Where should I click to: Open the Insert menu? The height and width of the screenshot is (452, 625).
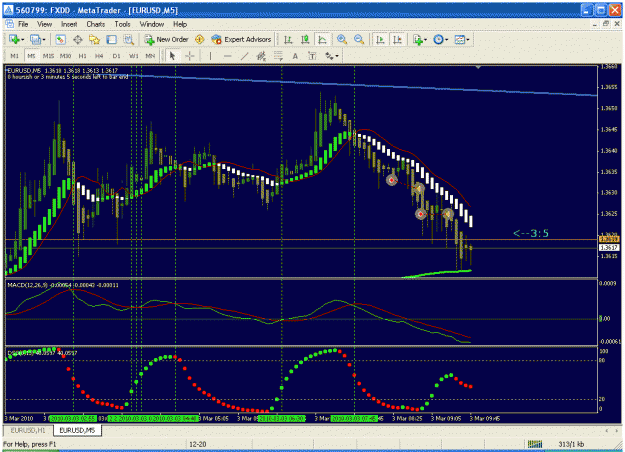click(x=69, y=24)
